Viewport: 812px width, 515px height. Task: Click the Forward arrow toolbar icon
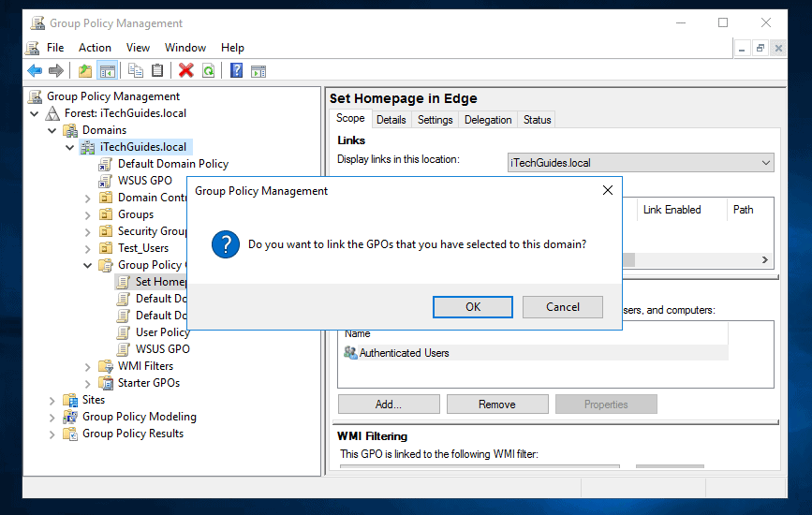[56, 70]
